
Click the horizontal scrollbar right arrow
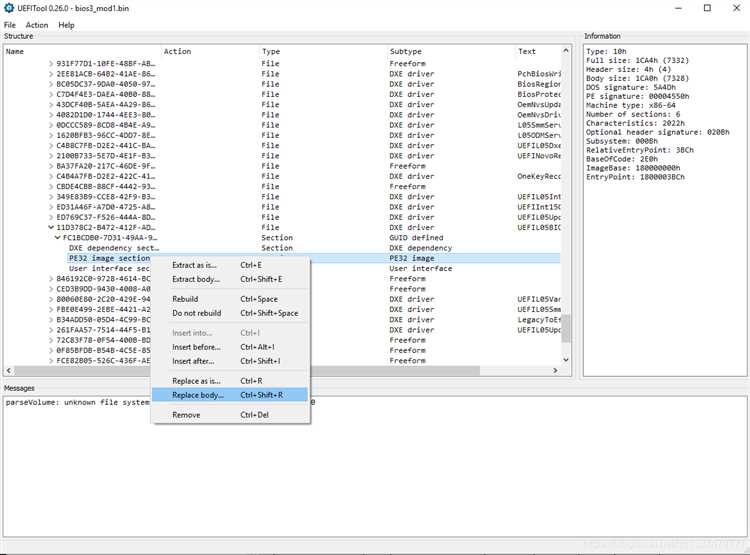555,370
